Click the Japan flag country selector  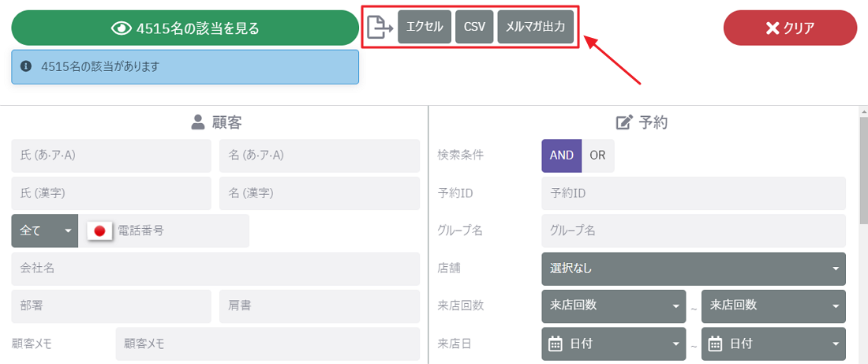pos(99,231)
